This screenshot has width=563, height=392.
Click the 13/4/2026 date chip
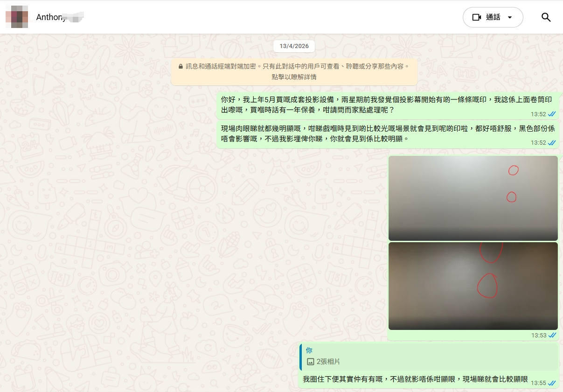pyautogui.click(x=294, y=46)
